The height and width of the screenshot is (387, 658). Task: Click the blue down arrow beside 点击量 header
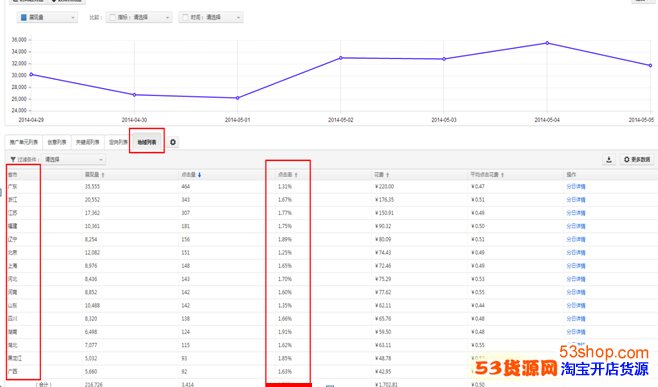point(199,175)
